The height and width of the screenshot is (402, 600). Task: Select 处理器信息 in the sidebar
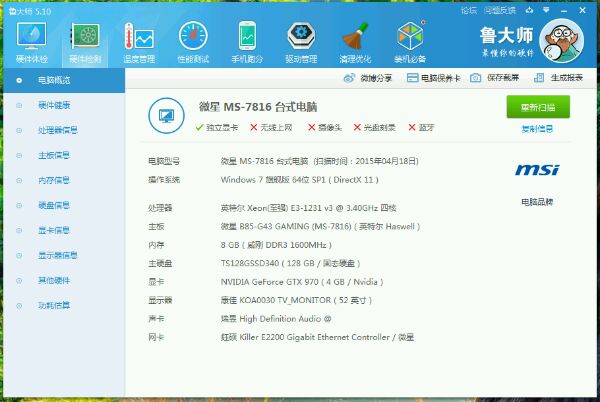click(x=64, y=130)
